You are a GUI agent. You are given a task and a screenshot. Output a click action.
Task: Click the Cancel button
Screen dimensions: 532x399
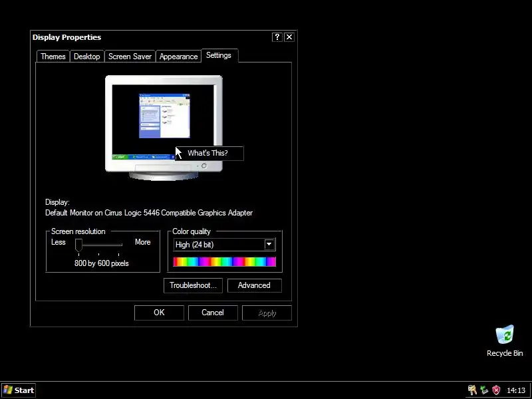point(213,313)
